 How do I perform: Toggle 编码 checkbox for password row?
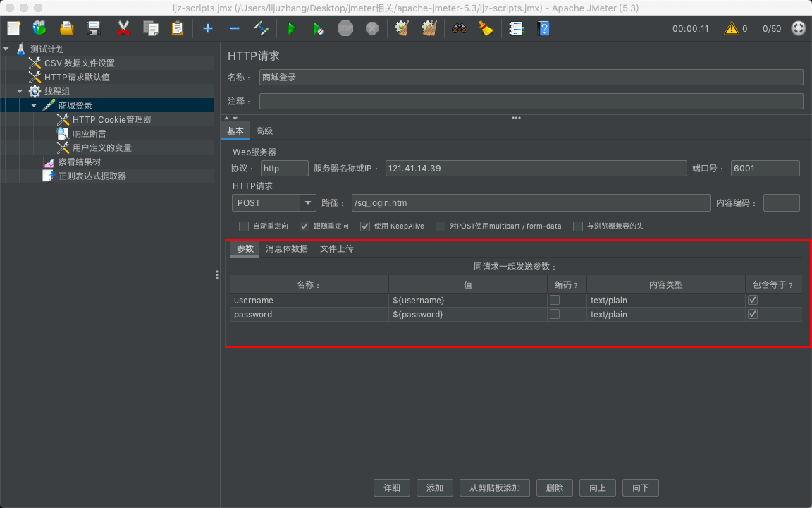click(555, 314)
